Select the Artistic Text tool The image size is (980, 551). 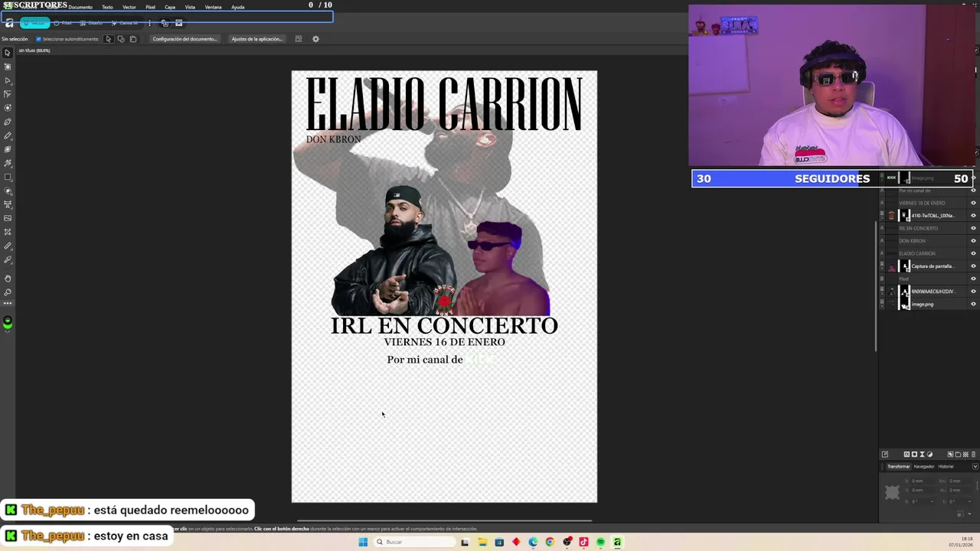[x=8, y=204]
